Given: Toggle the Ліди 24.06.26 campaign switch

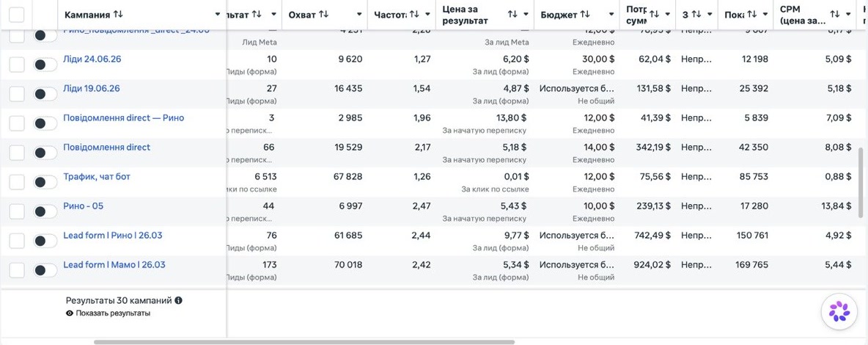Looking at the screenshot, I should click(x=45, y=65).
